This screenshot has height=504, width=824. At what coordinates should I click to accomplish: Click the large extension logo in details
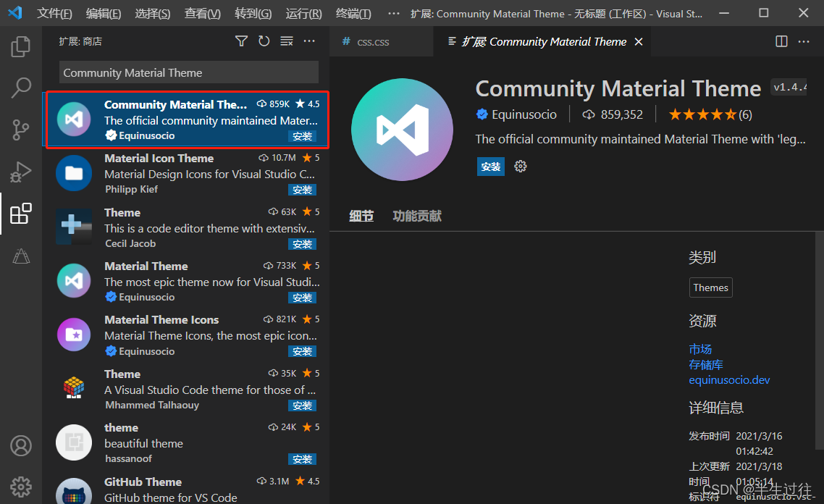402,130
